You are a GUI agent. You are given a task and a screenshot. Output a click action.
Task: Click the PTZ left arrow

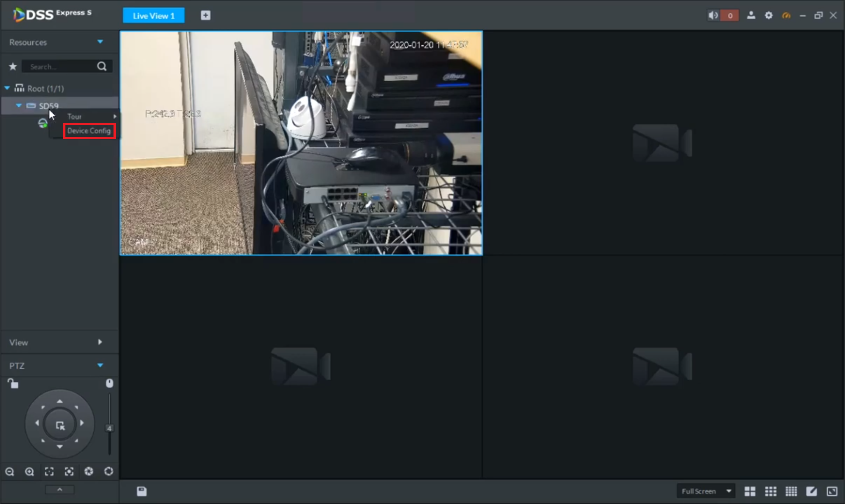tap(37, 423)
